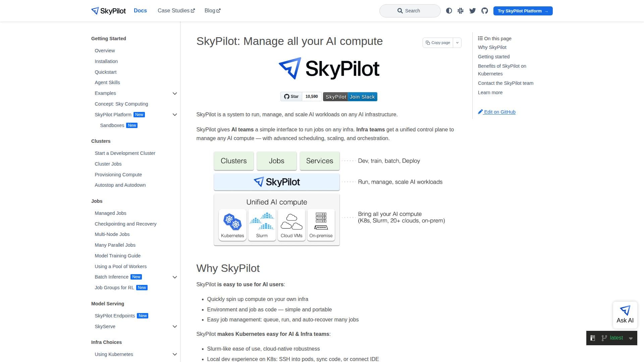Open the Installation sidebar page
This screenshot has width=644, height=362.
point(106,61)
